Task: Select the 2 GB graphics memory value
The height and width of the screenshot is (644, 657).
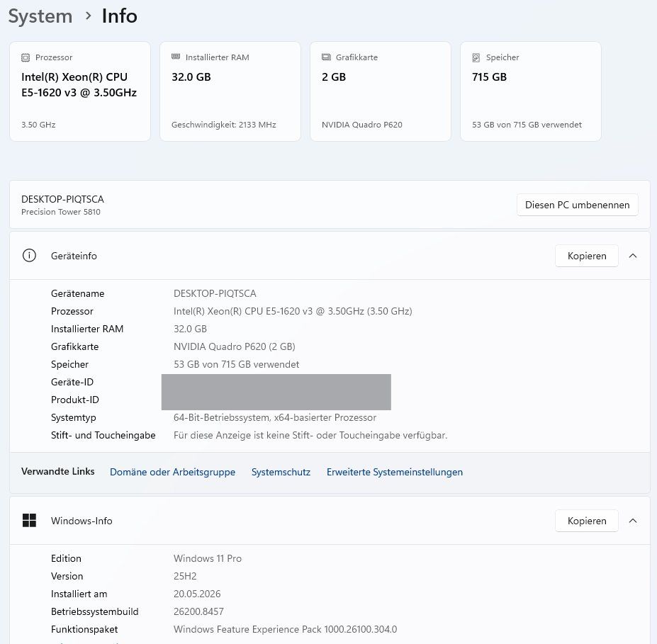Action: [334, 77]
